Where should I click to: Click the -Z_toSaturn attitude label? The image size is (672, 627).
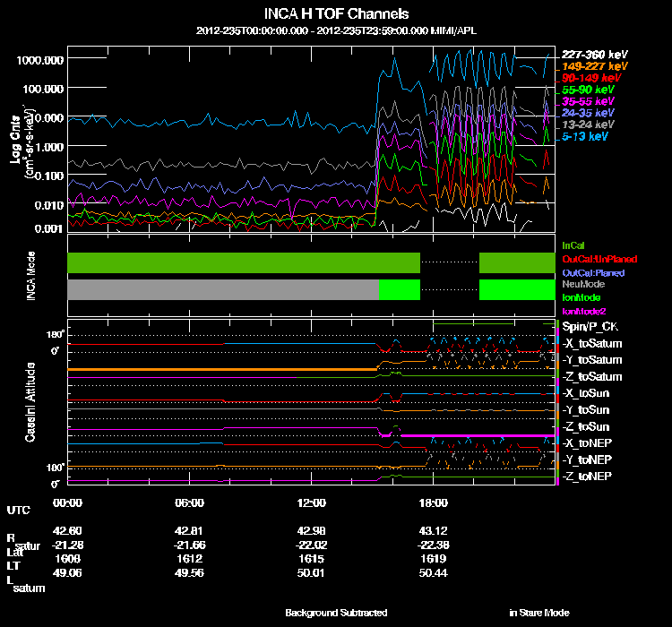coord(592,377)
